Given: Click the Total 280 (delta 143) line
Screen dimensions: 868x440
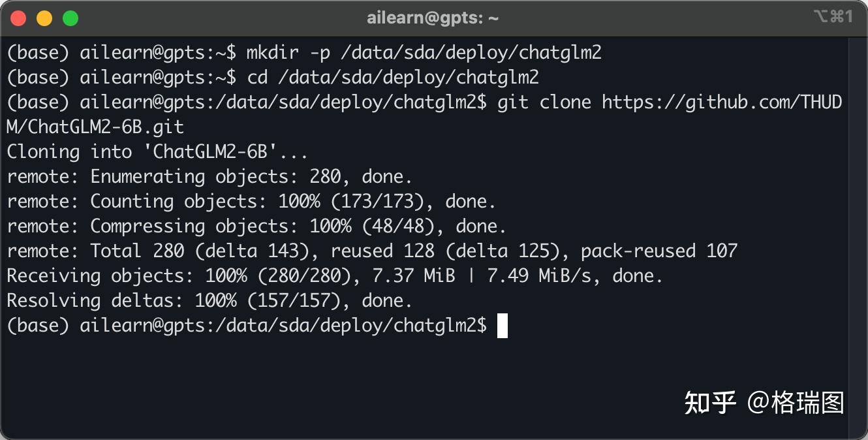Looking at the screenshot, I should click(372, 251).
